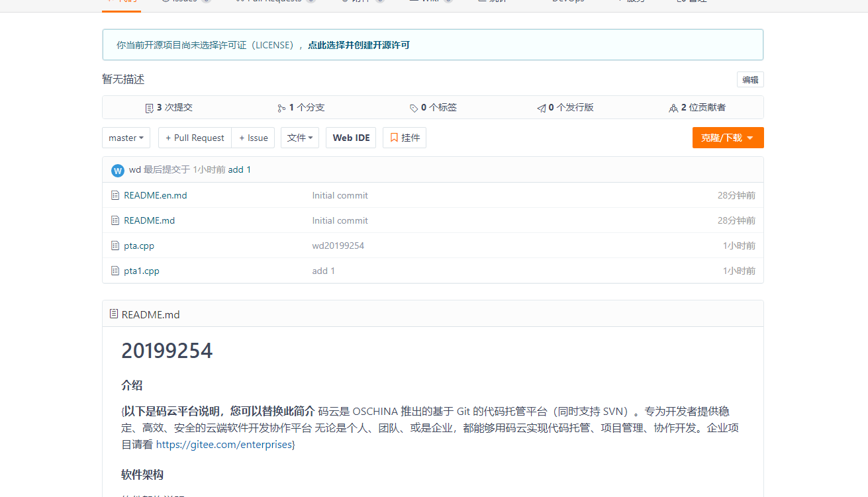The width and height of the screenshot is (868, 497).
Task: Open 'Initial commit' message in the README.md row
Action: 340,220
